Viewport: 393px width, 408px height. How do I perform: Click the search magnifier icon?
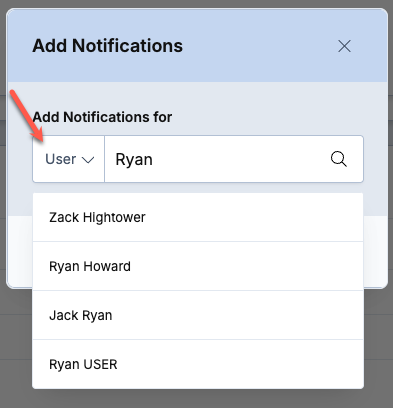(339, 159)
